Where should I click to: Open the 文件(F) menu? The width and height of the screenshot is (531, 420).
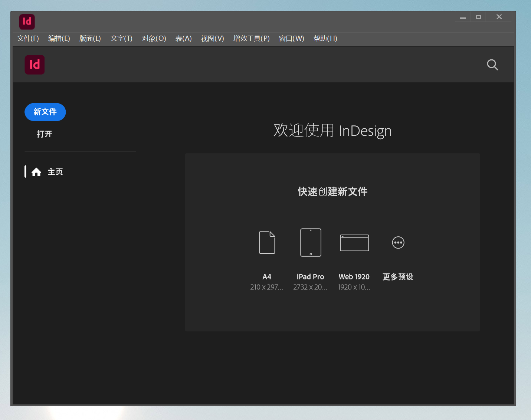coord(28,39)
